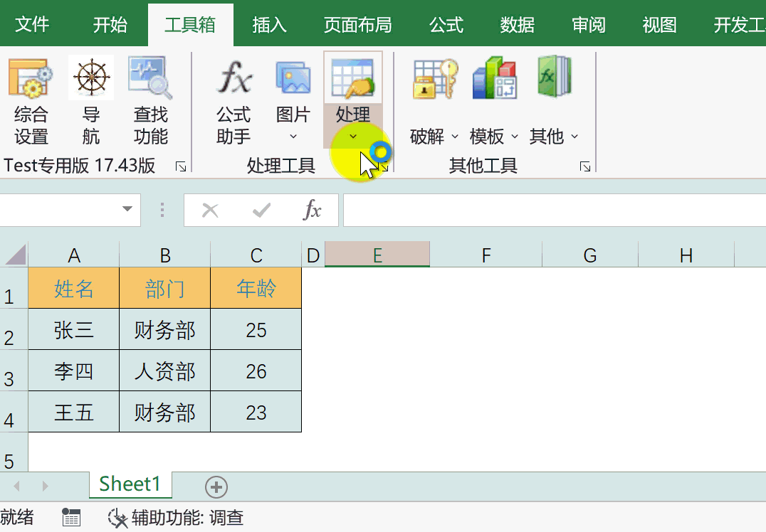The width and height of the screenshot is (766, 532).
Task: Click the 处理 table processing icon
Action: click(353, 78)
